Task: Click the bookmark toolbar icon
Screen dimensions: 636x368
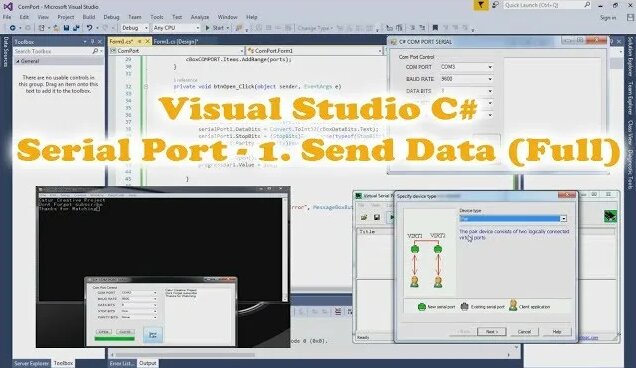Action: (x=435, y=28)
